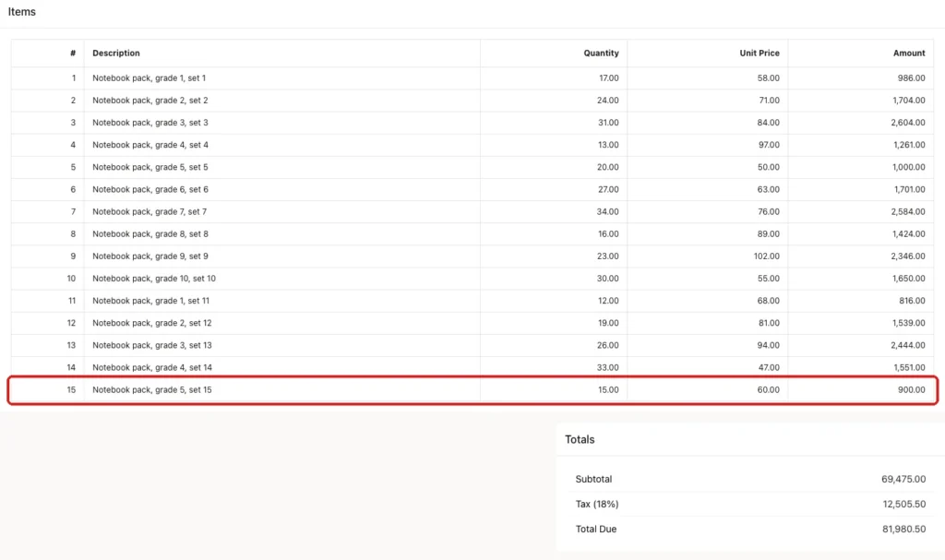This screenshot has height=560, width=945.
Task: Click unit price 102.00 in row 9
Action: click(x=767, y=256)
